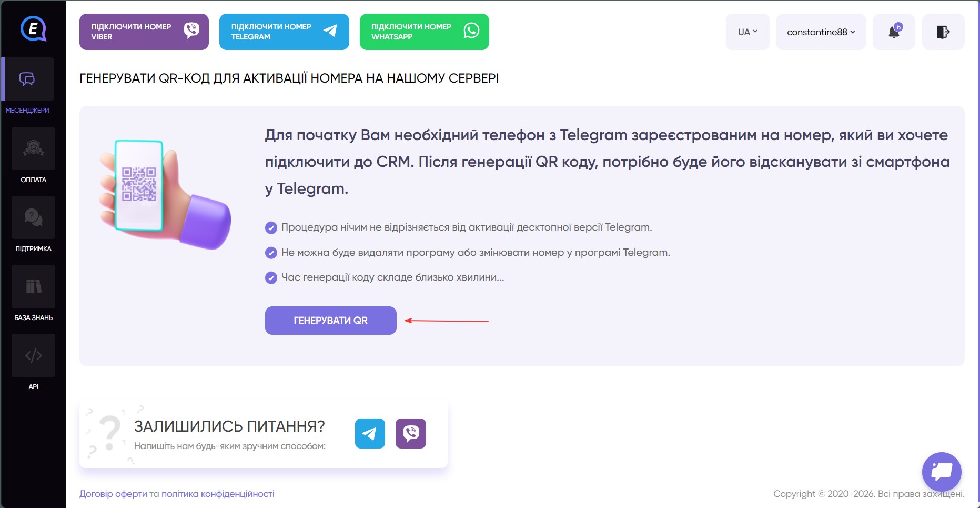
Task: Click the Copyright 2020-2026 footer text
Action: (x=869, y=494)
